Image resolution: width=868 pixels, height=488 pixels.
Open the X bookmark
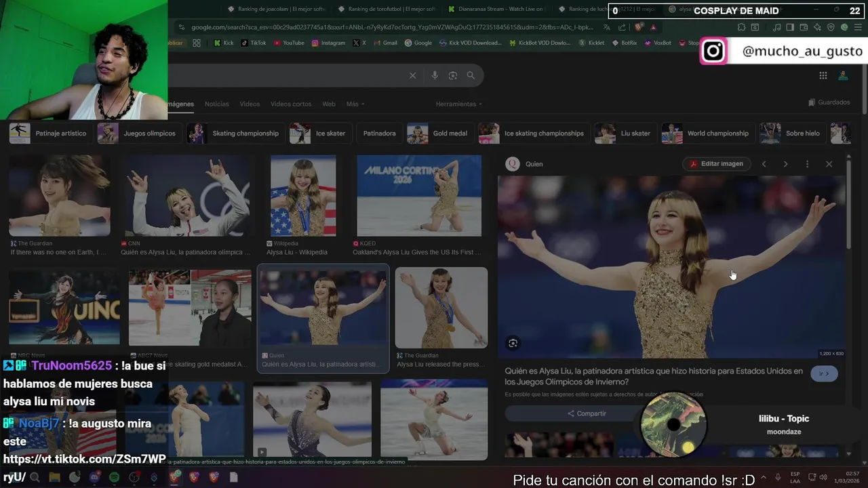pos(359,43)
